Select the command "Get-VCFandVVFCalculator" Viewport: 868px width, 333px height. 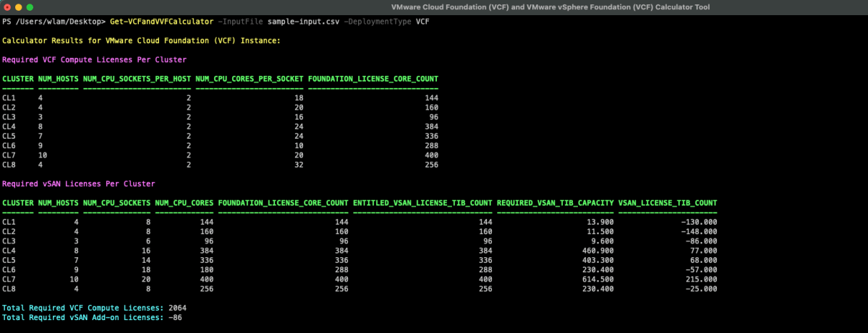161,21
